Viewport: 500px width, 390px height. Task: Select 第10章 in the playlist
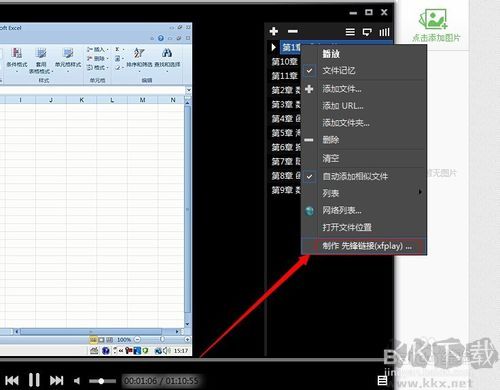click(284, 62)
